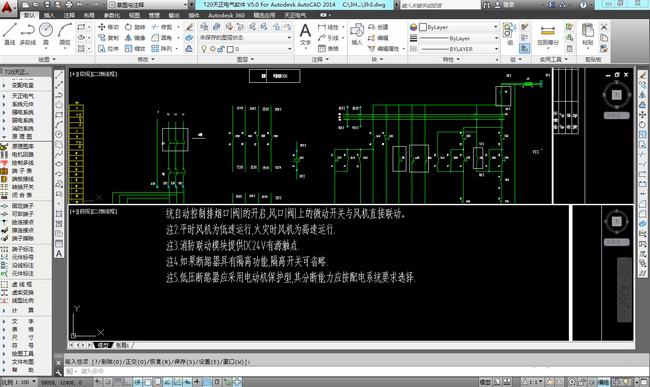Image resolution: width=650 pixels, height=387 pixels.
Task: Select the 直线 line drawing tool
Action: pyautogui.click(x=10, y=34)
